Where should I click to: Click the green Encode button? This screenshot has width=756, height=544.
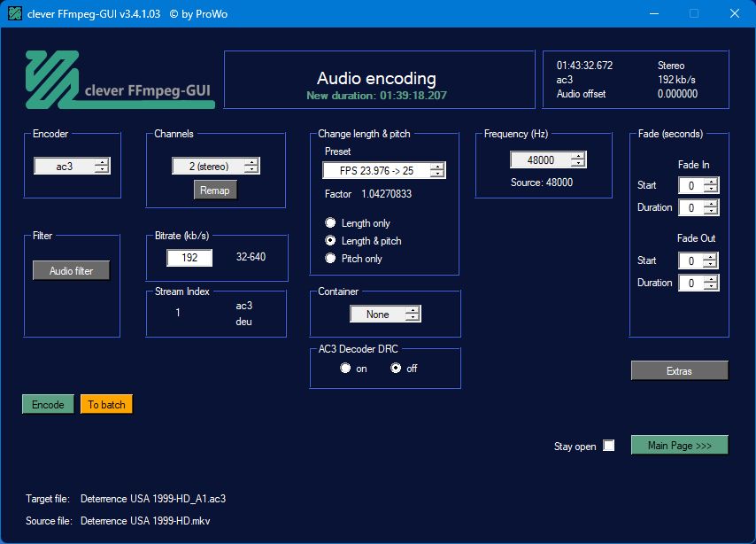point(48,405)
